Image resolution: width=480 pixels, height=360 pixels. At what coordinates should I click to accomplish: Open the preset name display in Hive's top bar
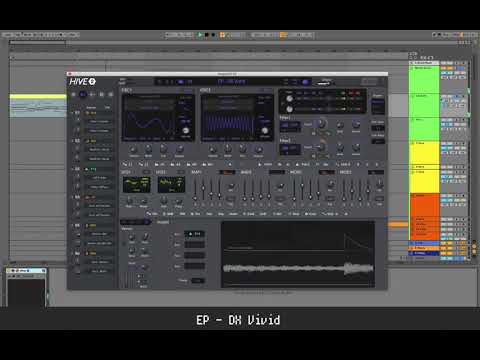(232, 82)
